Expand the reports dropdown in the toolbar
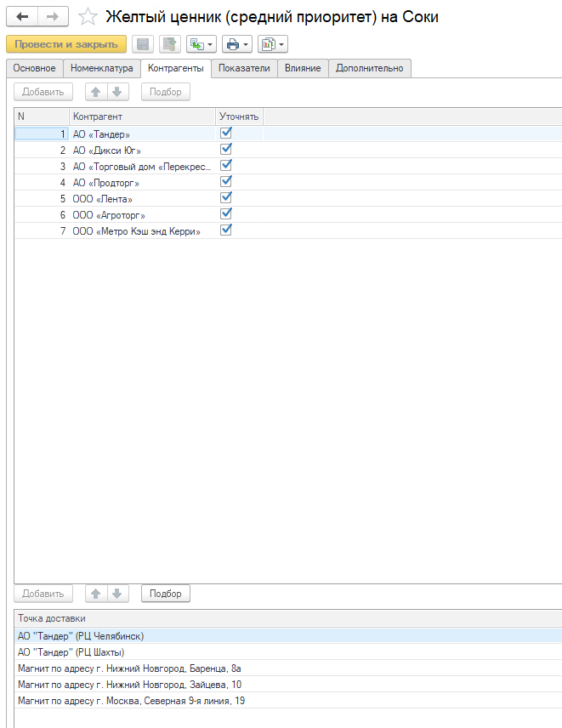This screenshot has height=728, width=562. (273, 44)
